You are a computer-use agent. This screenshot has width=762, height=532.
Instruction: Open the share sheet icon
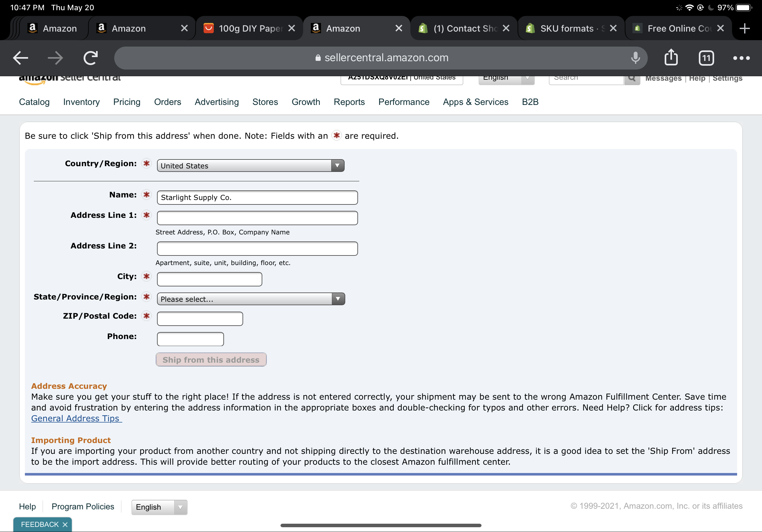coord(671,57)
